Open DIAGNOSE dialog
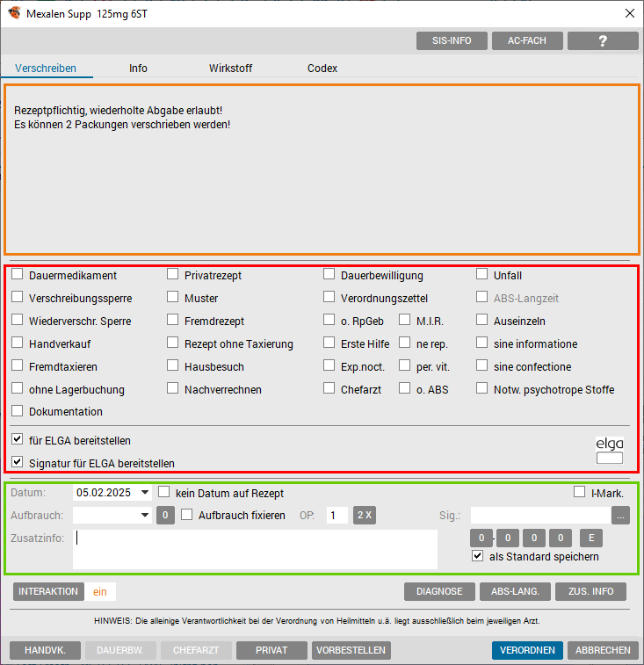644x665 pixels. pyautogui.click(x=439, y=591)
